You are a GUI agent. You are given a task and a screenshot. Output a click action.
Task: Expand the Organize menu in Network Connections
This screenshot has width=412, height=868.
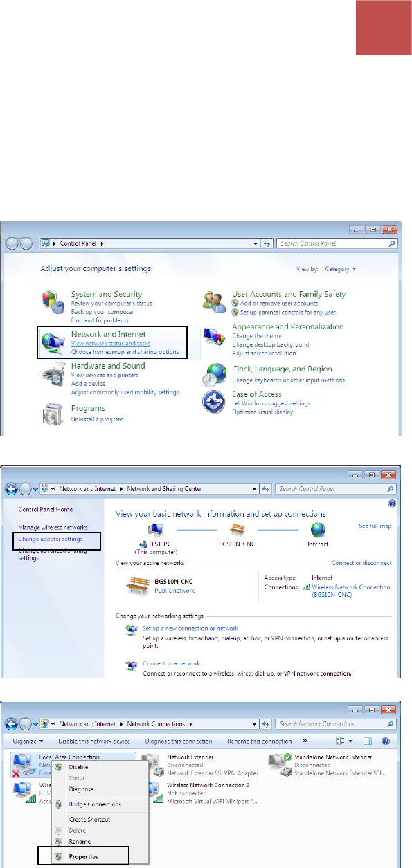click(26, 741)
